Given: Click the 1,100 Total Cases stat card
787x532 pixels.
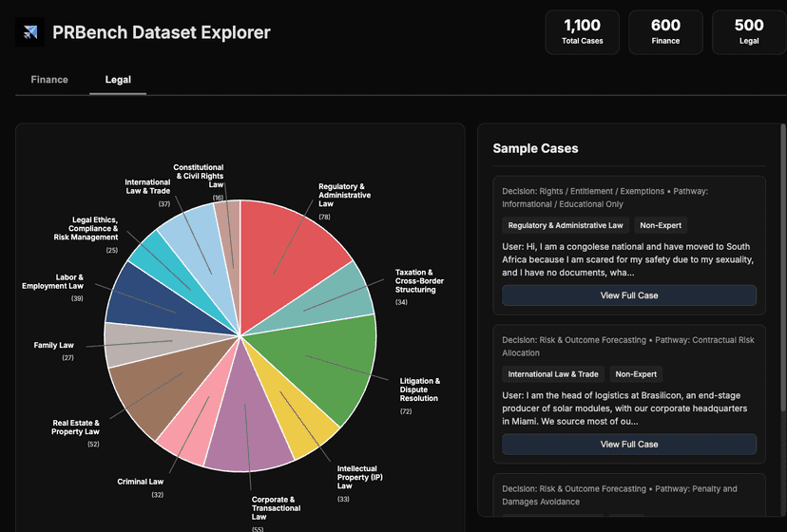Looking at the screenshot, I should [582, 32].
